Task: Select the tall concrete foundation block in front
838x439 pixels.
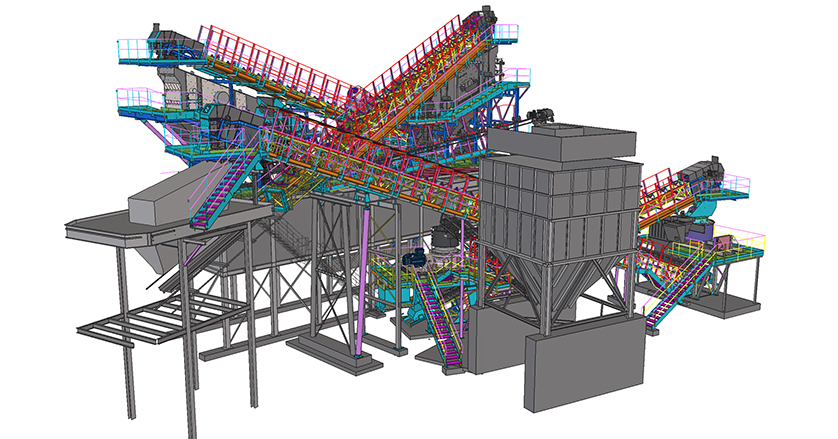Action: click(585, 364)
